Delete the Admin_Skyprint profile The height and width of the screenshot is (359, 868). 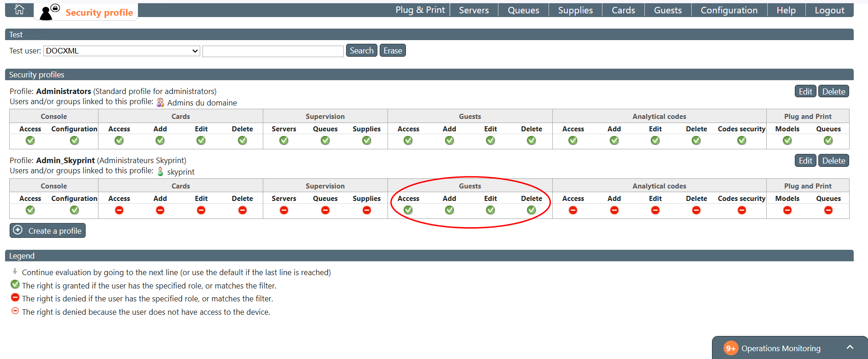833,160
